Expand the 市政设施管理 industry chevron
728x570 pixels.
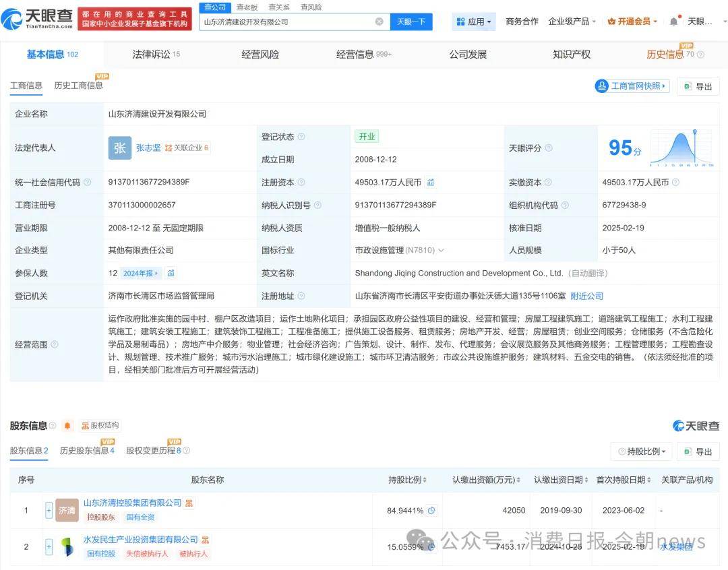coord(441,250)
